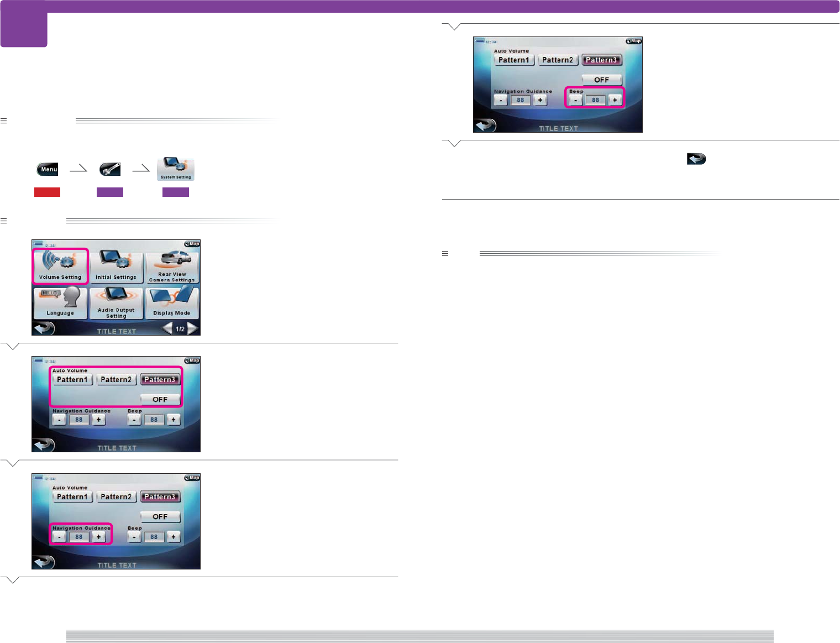
Task: Open the Language tile
Action: click(x=60, y=302)
